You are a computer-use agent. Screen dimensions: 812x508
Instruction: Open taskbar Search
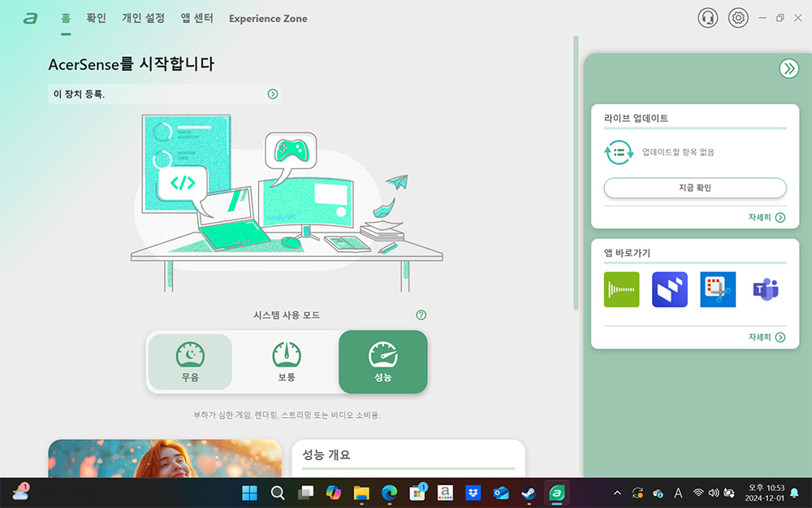point(278,493)
